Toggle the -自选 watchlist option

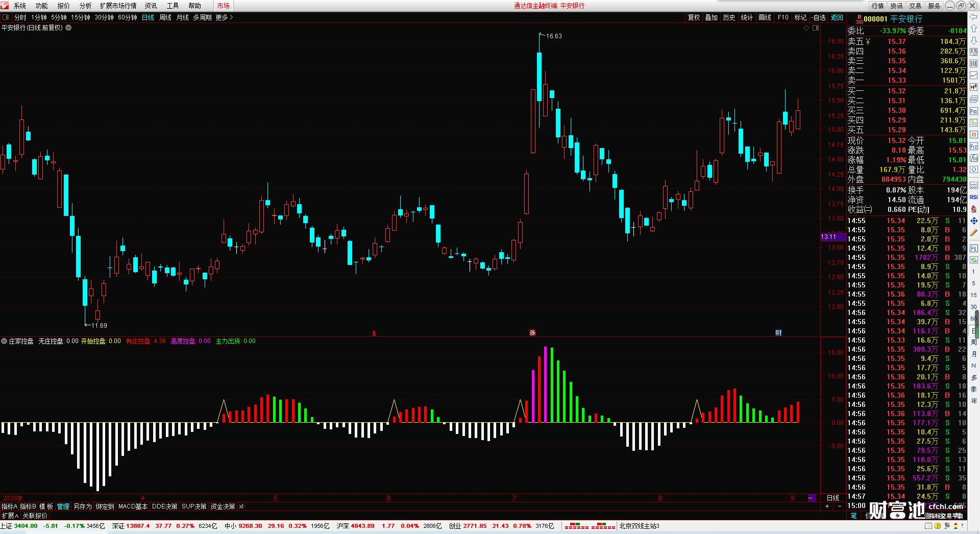(819, 17)
